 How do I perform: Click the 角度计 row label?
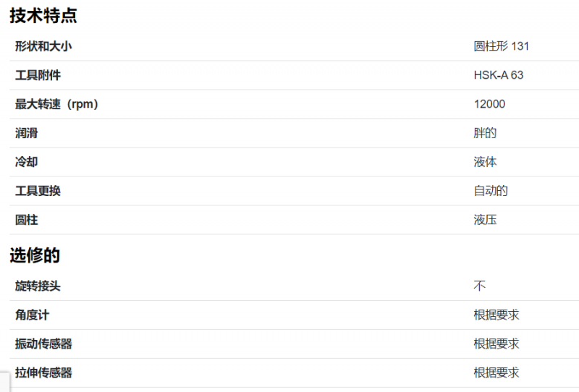tap(32, 315)
